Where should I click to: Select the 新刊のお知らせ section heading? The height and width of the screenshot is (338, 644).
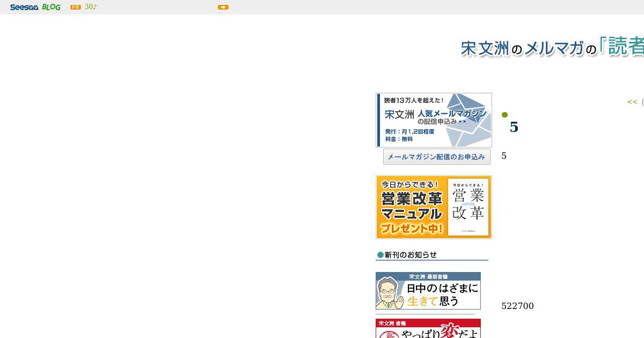(432, 255)
